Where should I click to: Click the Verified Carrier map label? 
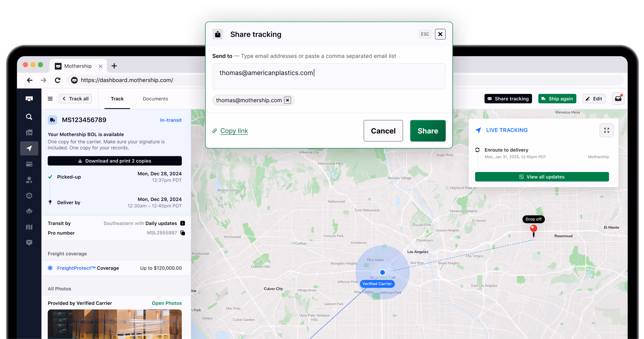[x=377, y=284]
